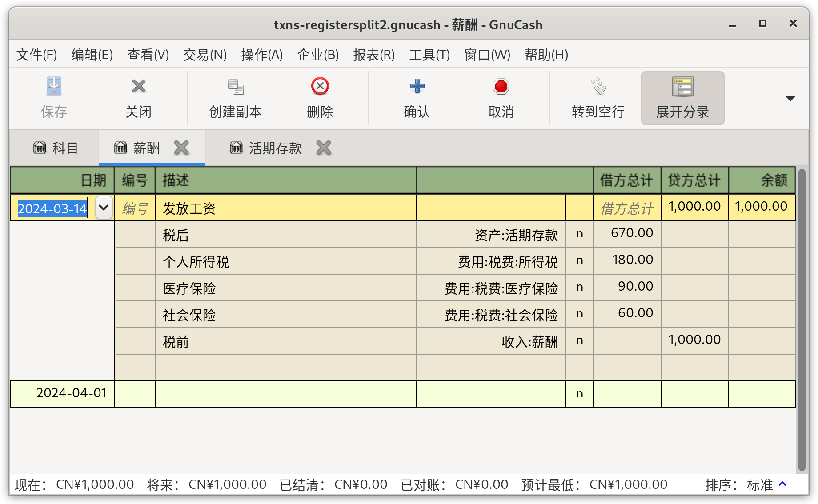Select the 发放工资 description field
Viewport: 818px width, 504px height.
[285, 208]
